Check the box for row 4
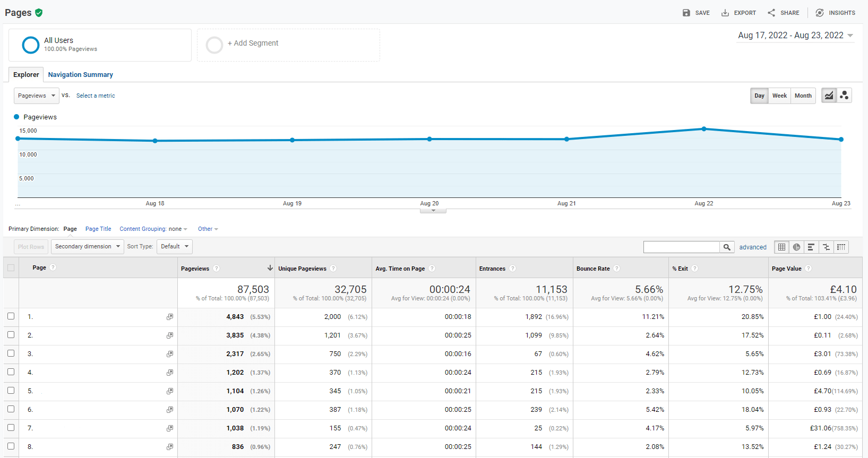 tap(11, 372)
